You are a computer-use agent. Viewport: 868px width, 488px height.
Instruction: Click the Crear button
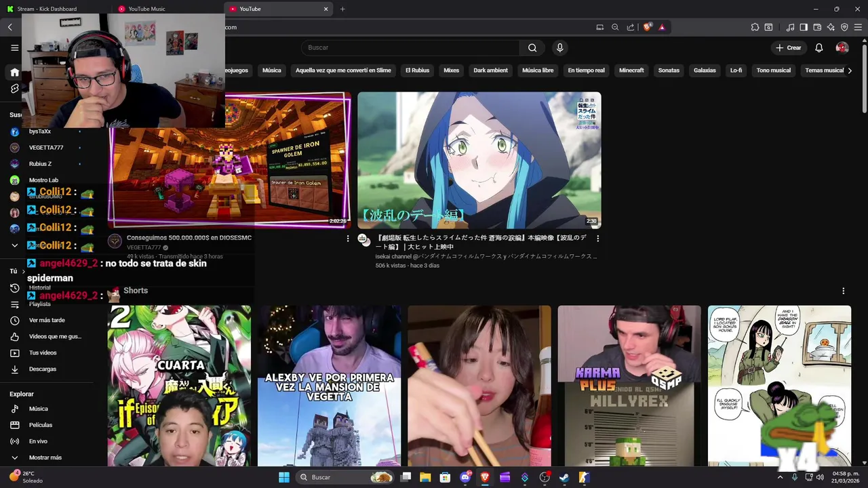[x=789, y=47]
